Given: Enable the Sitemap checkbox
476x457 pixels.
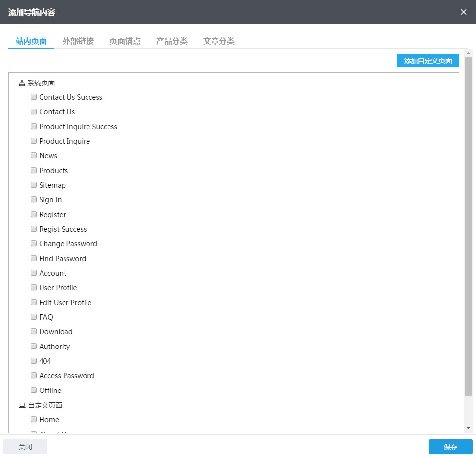Looking at the screenshot, I should coord(34,185).
